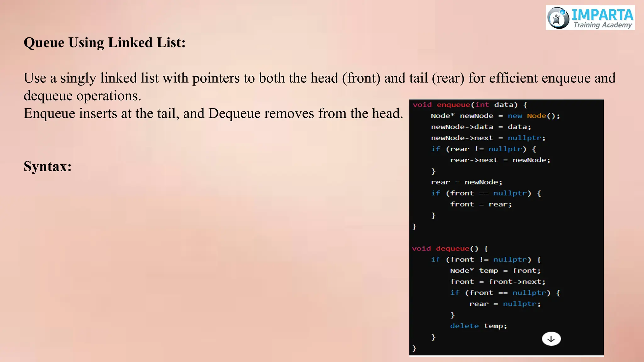The width and height of the screenshot is (644, 362).
Task: Click 'void enqueue(int data) {' code line
Action: [x=470, y=105]
